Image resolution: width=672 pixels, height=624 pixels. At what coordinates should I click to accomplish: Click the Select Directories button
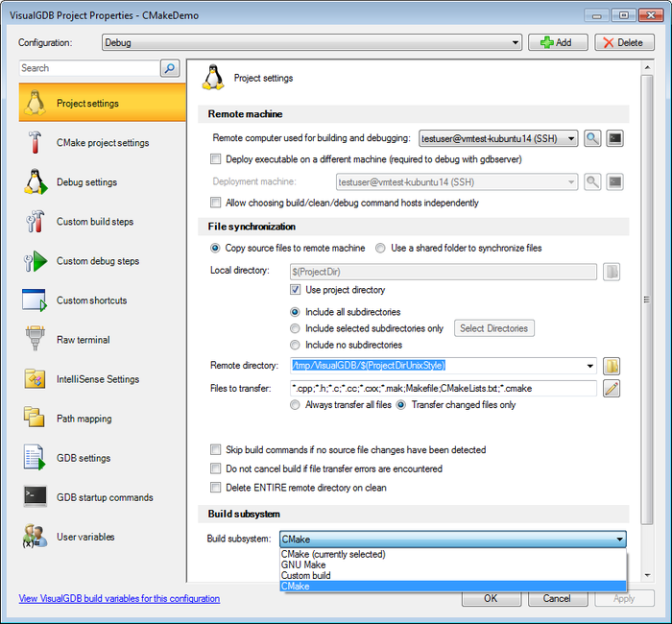point(494,328)
